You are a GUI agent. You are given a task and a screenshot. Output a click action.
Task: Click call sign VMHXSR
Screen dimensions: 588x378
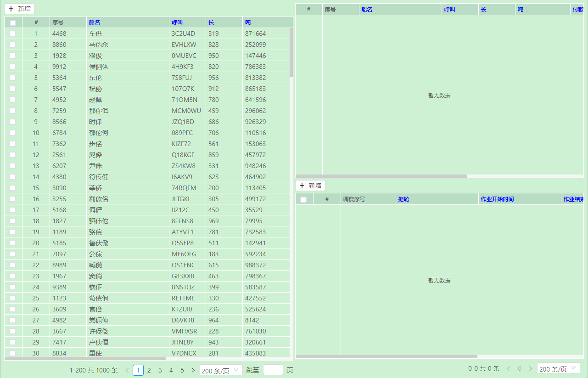(x=185, y=331)
